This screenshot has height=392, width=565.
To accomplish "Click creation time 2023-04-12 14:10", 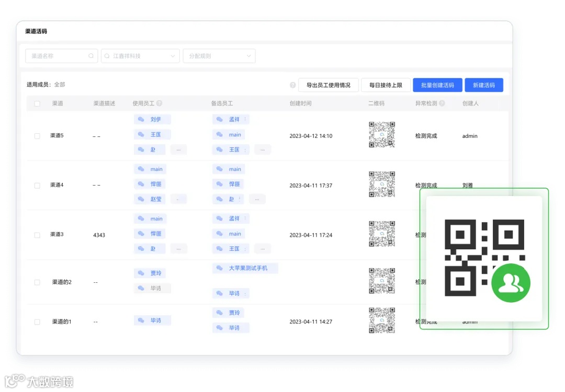I will [311, 136].
